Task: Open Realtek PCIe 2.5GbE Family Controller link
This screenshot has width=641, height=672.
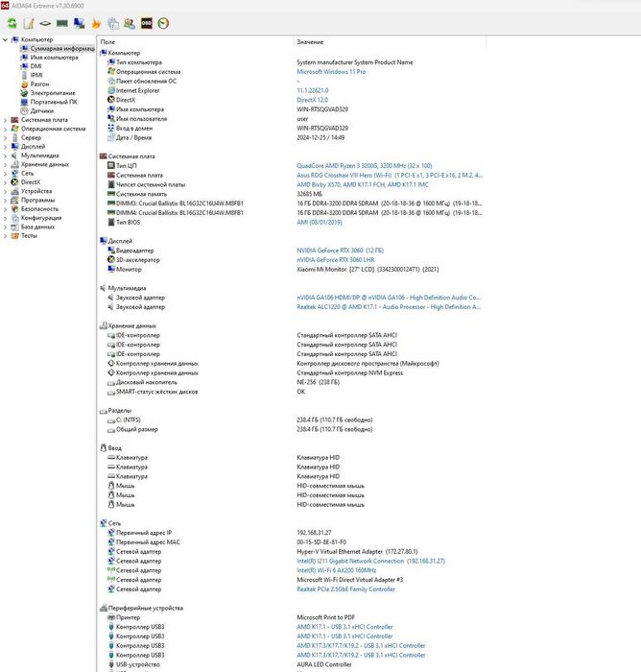Action: tap(345, 589)
